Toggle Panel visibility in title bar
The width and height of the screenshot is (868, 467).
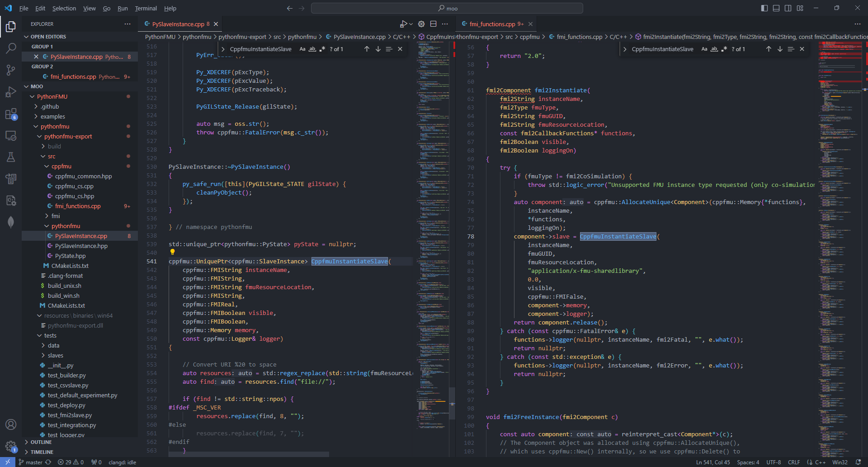776,8
